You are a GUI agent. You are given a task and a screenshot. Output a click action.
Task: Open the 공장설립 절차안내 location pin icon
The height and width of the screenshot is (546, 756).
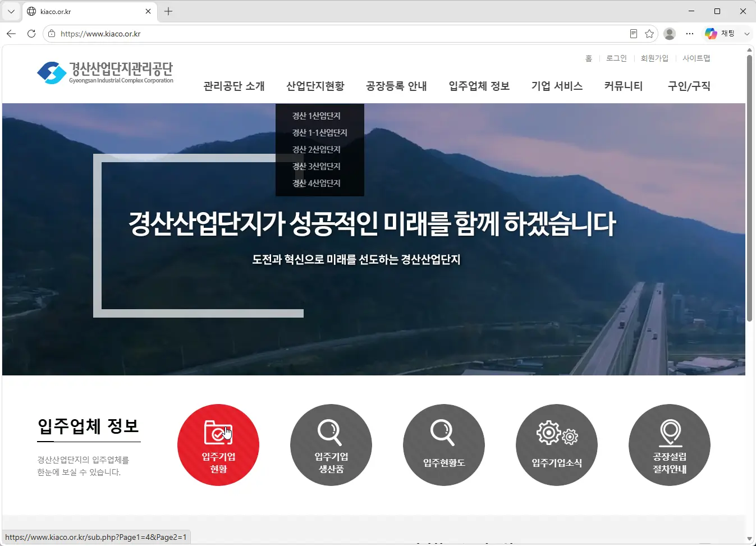(670, 445)
